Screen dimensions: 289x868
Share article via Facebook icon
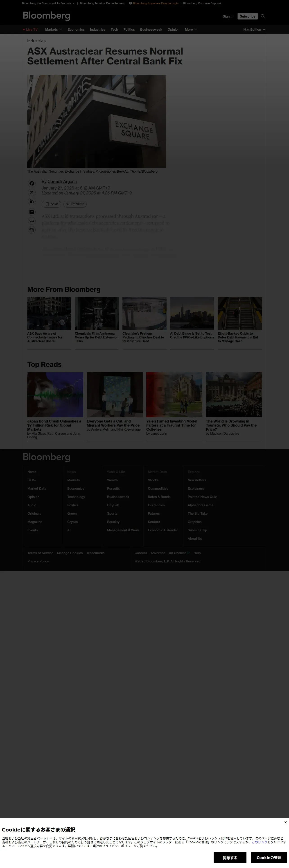[32, 183]
